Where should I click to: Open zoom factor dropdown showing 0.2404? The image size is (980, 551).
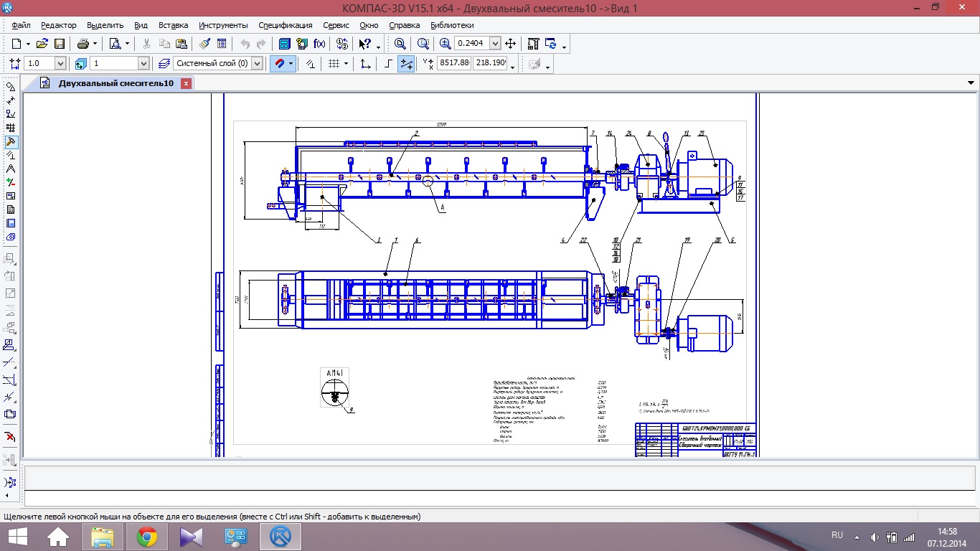(x=496, y=44)
